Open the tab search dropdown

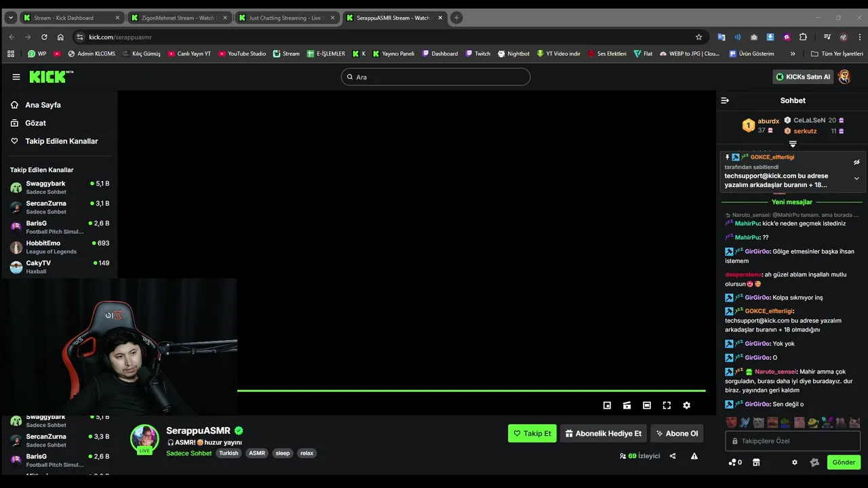[11, 18]
